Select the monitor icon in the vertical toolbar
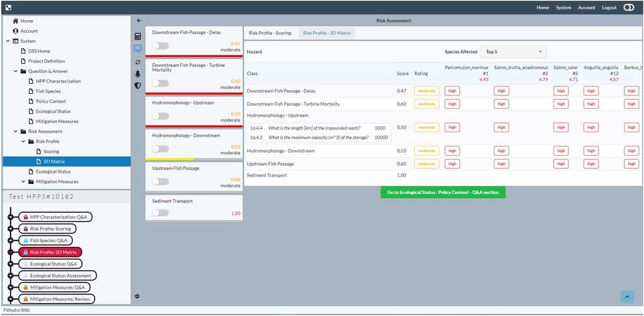The image size is (644, 316). [137, 49]
